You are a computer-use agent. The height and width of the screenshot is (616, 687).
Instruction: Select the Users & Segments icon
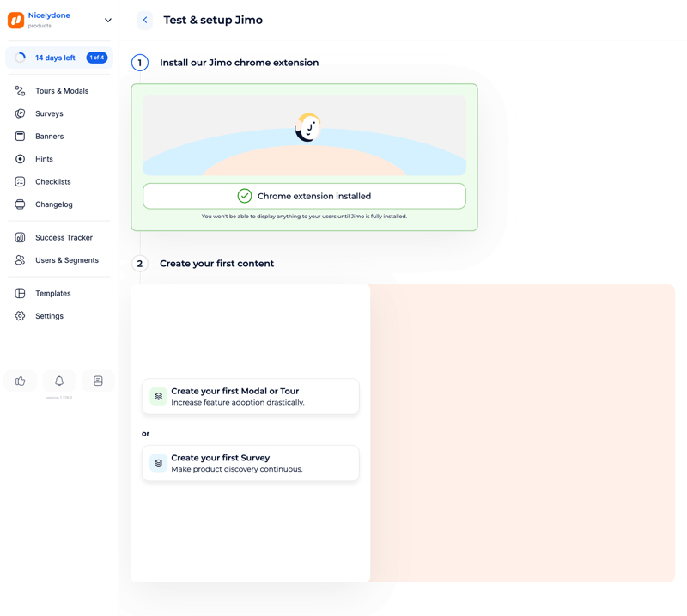click(19, 259)
